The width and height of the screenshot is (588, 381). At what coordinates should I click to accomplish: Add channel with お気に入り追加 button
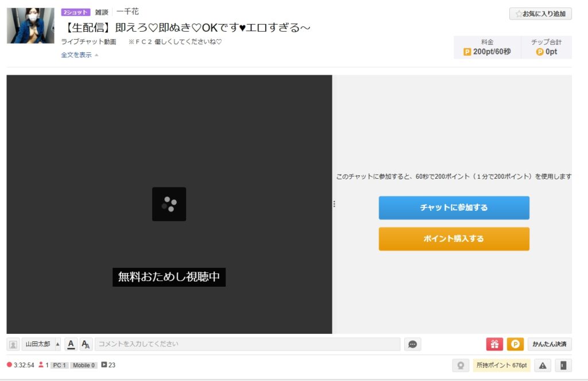(x=540, y=14)
